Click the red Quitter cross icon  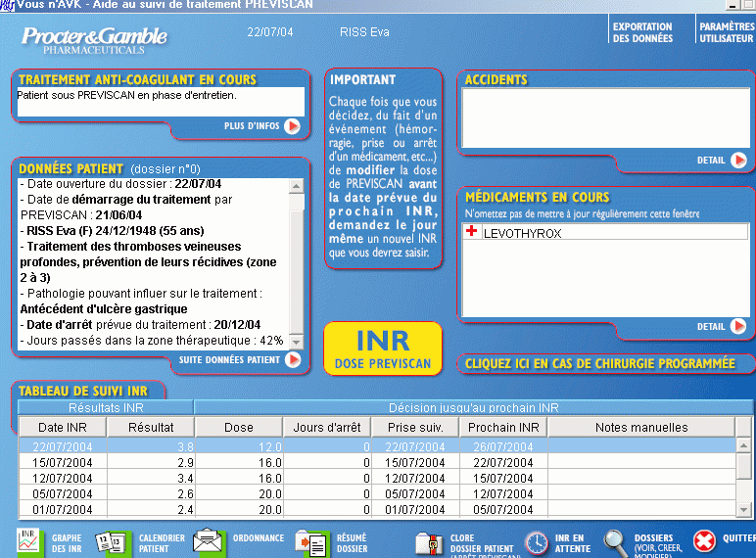[x=704, y=541]
